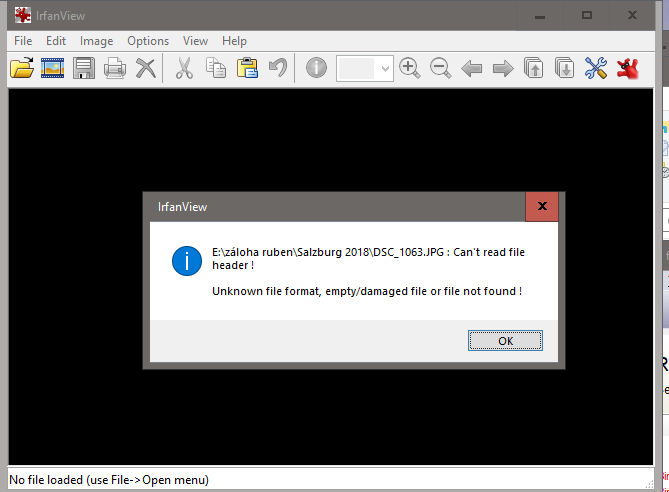Screen dimensions: 669x492
Task: Click the IrfanView dialog title text
Action: (182, 207)
